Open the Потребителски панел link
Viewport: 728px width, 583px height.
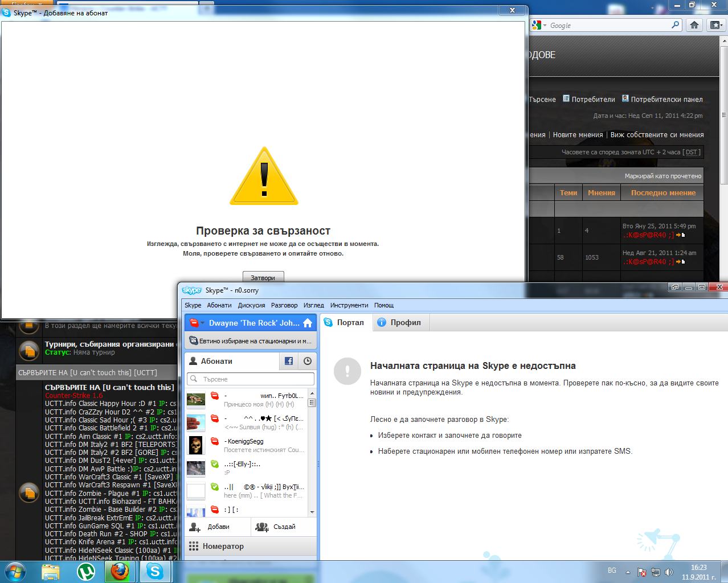pos(666,99)
